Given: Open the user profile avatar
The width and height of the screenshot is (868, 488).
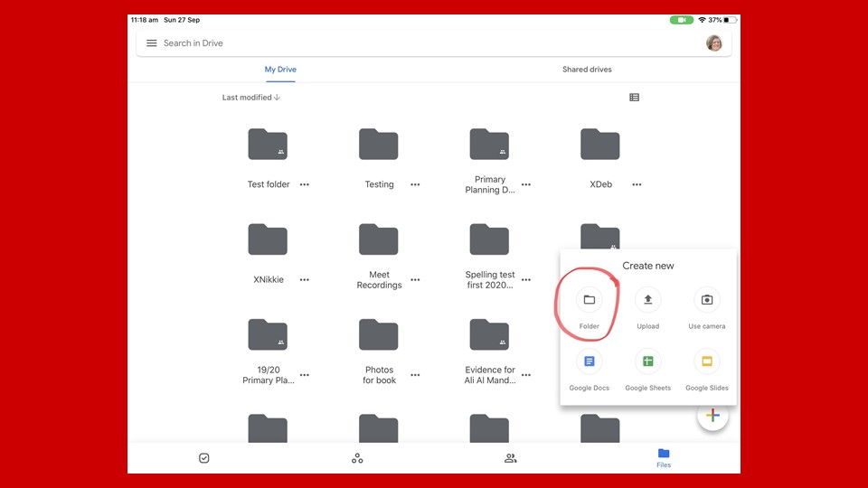Looking at the screenshot, I should 714,43.
